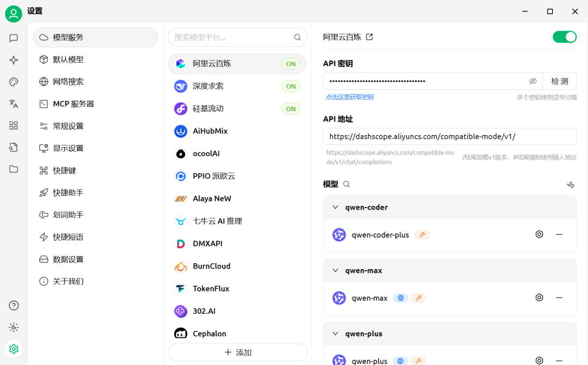This screenshot has width=588, height=365.
Task: Open the mini apps grid sidebar icon
Action: 14,125
